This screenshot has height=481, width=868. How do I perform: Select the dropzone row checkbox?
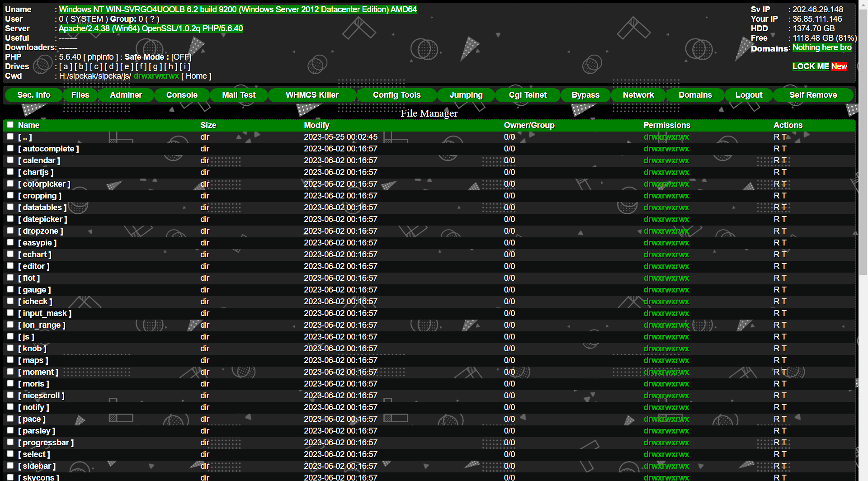pyautogui.click(x=10, y=231)
